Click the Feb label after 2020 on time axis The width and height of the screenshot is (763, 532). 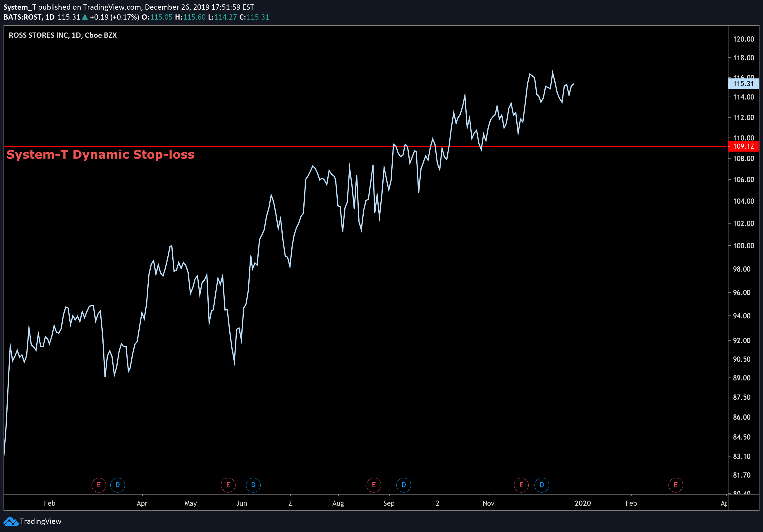(x=631, y=503)
